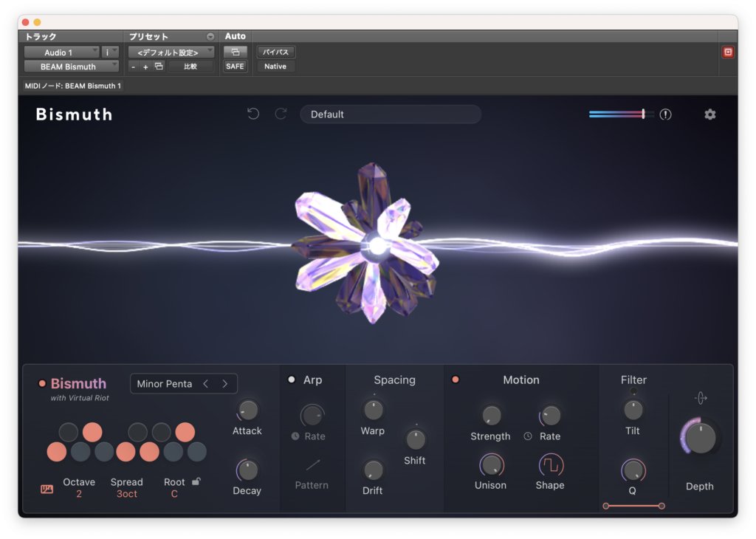Click the Root value C
The image size is (756, 539).
(x=174, y=494)
